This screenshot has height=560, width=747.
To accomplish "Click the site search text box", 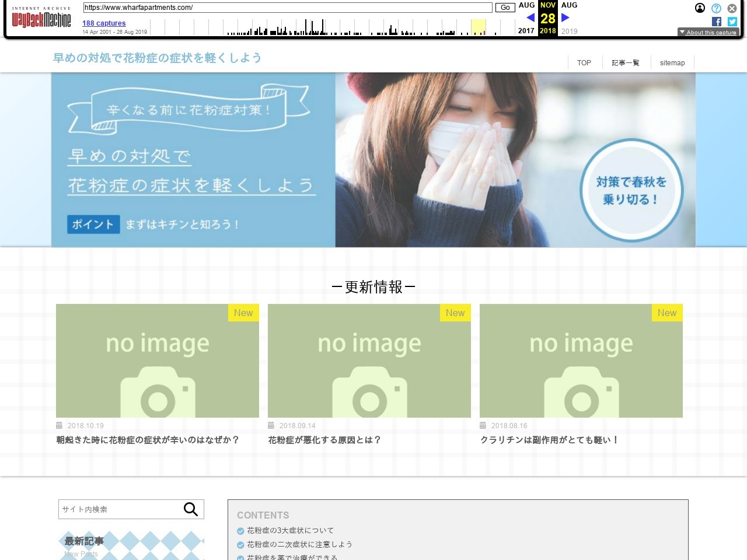I will pyautogui.click(x=120, y=509).
